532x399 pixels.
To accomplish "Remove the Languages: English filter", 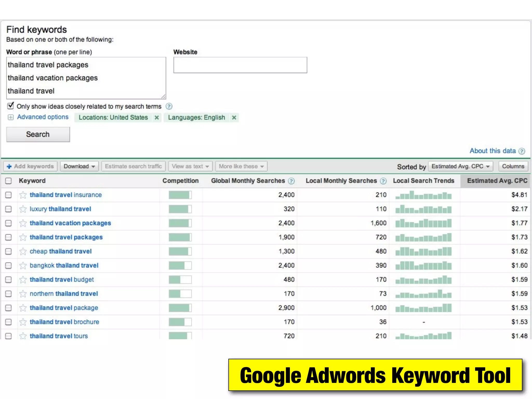I will (x=234, y=117).
